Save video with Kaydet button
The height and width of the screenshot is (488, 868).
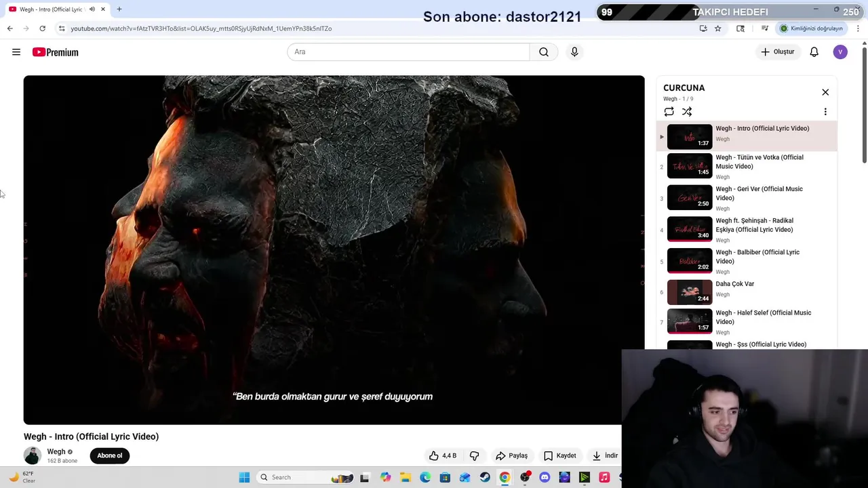pos(559,455)
